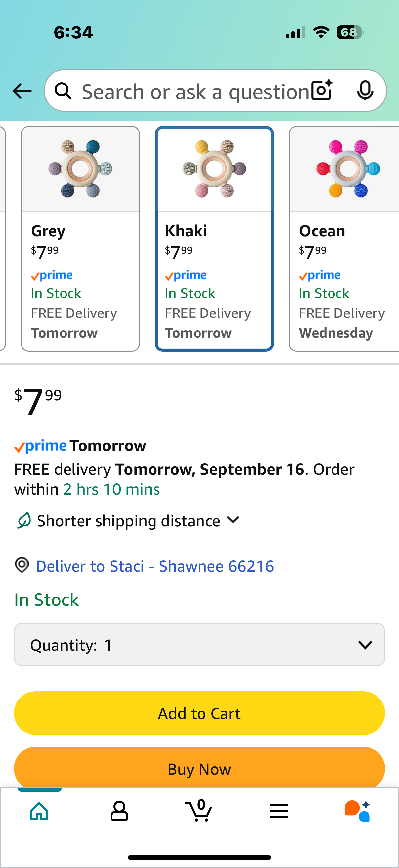The height and width of the screenshot is (868, 399).
Task: Open Deliver to Staci - Shawnee link
Action: coord(155,566)
